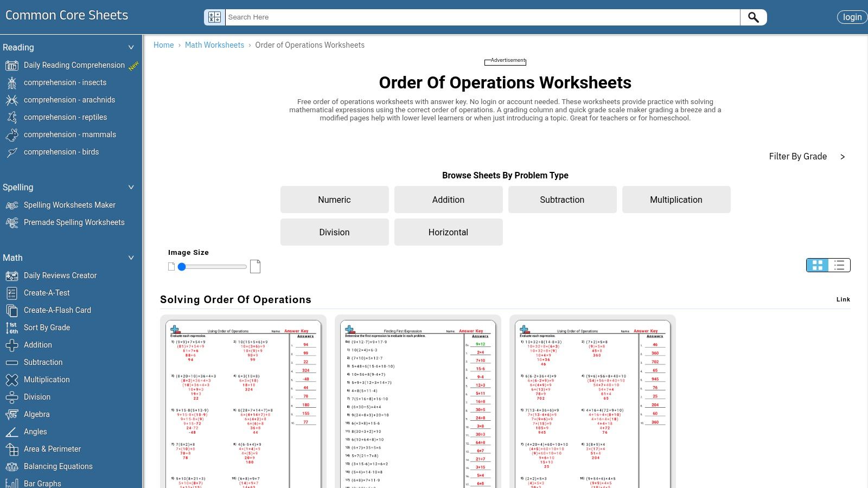Open the worksheet selector icon beside search bar
Image resolution: width=868 pixels, height=488 pixels.
(x=214, y=17)
